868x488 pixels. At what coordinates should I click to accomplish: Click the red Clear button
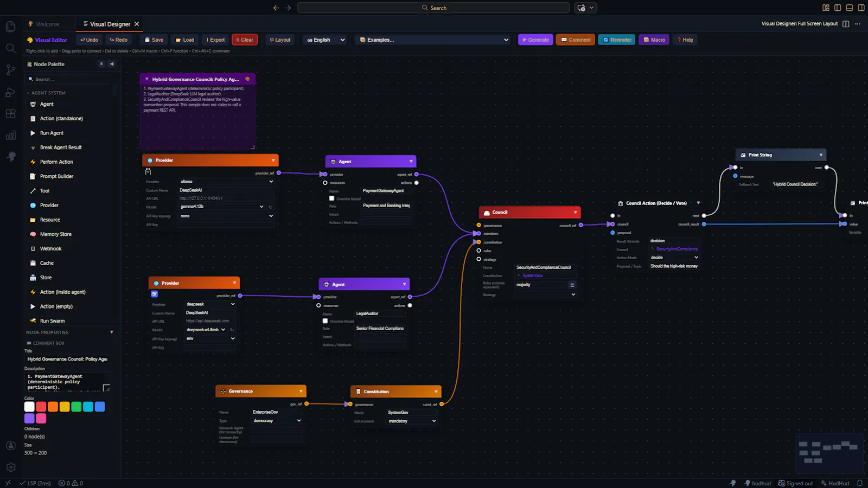[244, 40]
